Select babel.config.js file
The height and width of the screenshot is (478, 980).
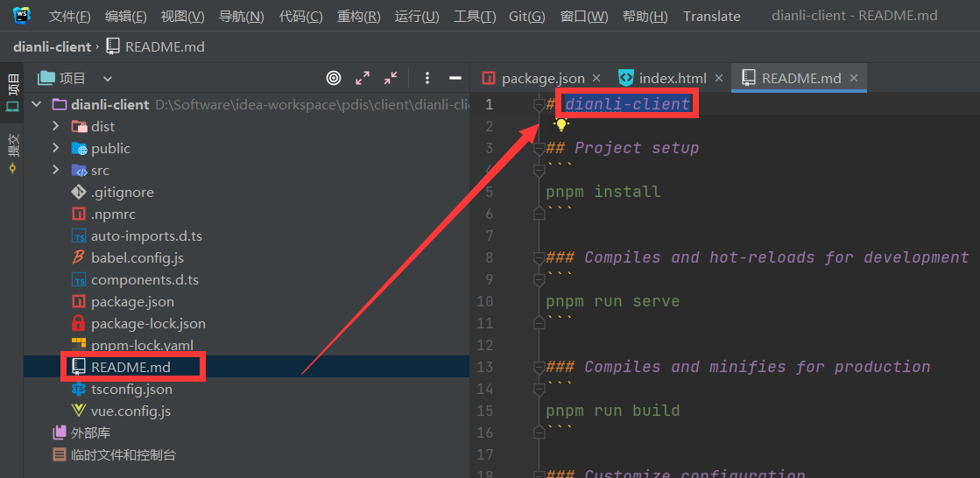pyautogui.click(x=137, y=258)
